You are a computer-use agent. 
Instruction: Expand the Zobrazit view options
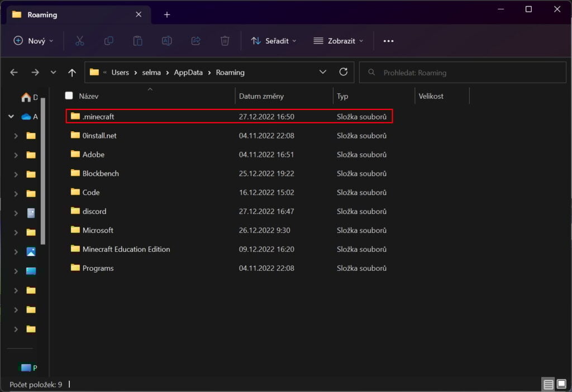click(339, 41)
